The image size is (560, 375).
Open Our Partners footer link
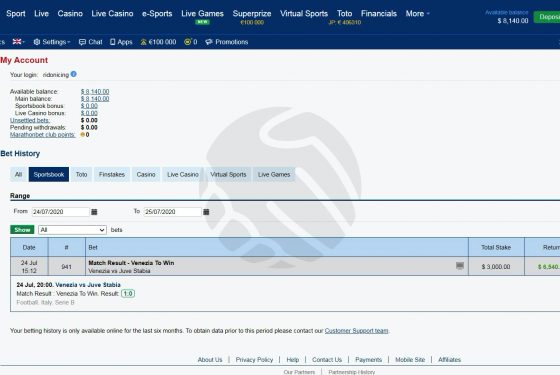click(299, 372)
